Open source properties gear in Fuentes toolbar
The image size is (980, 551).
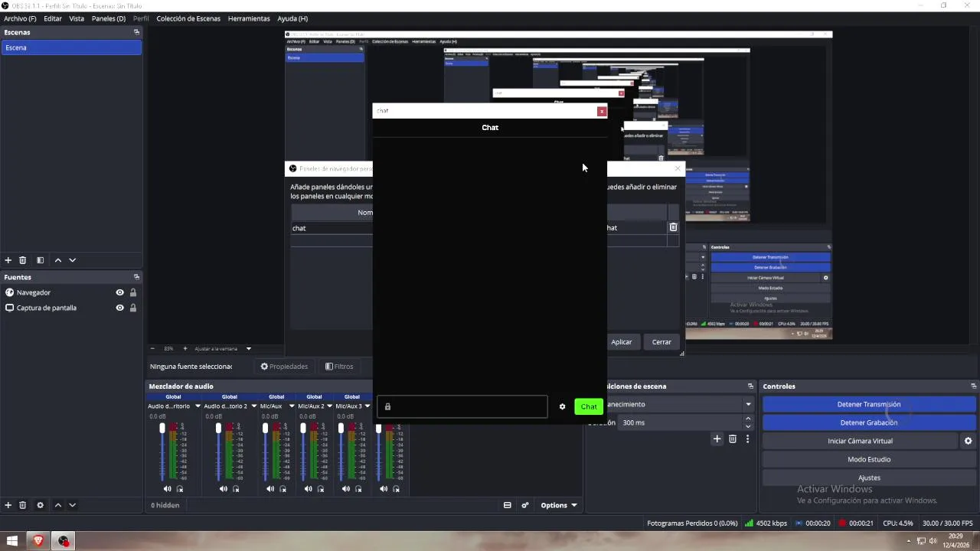click(x=41, y=505)
